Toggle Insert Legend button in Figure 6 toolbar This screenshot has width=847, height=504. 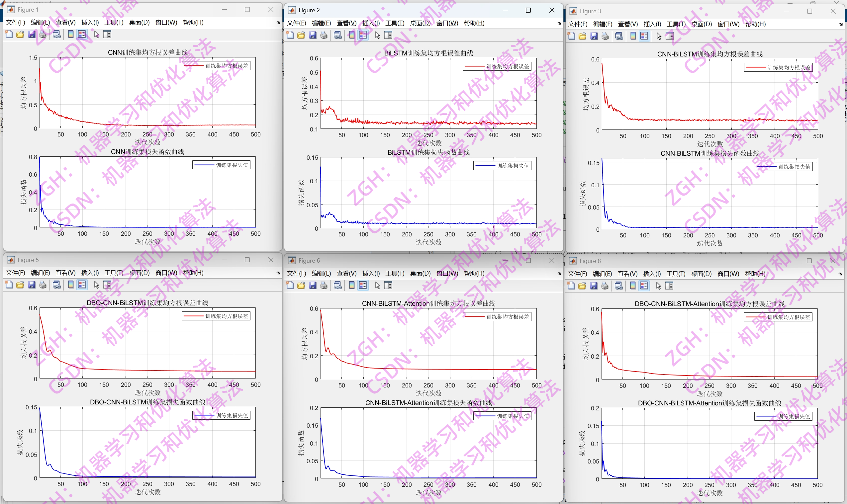point(363,285)
